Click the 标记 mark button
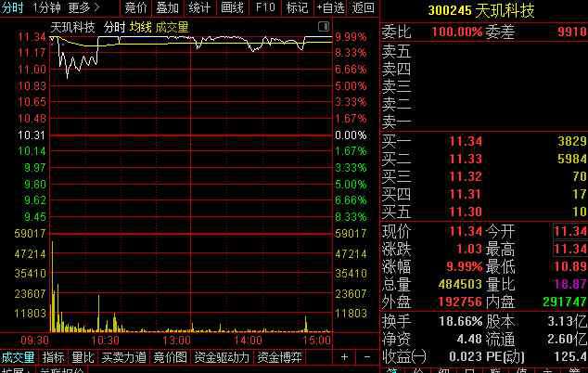Screen dimensions: 588x373 [x=298, y=7]
